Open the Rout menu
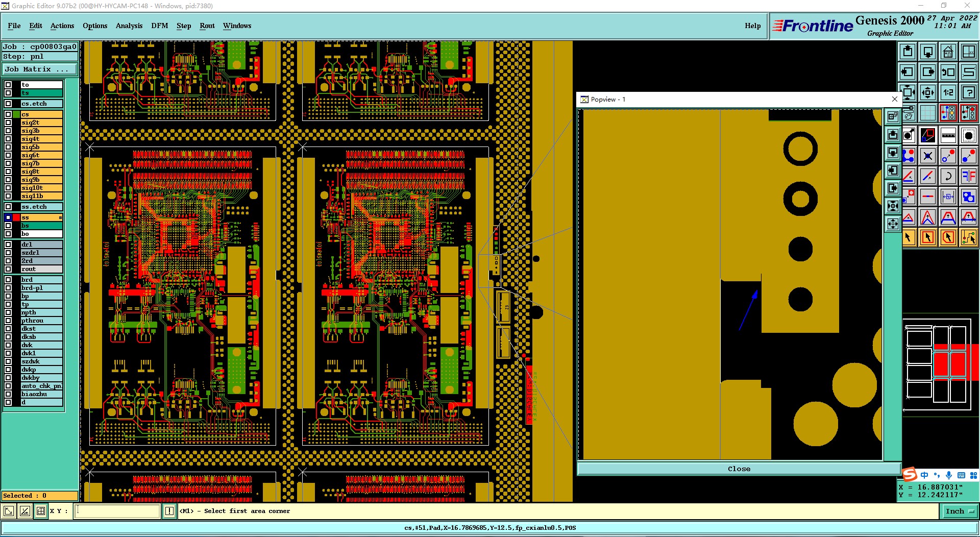The image size is (980, 537). (207, 26)
